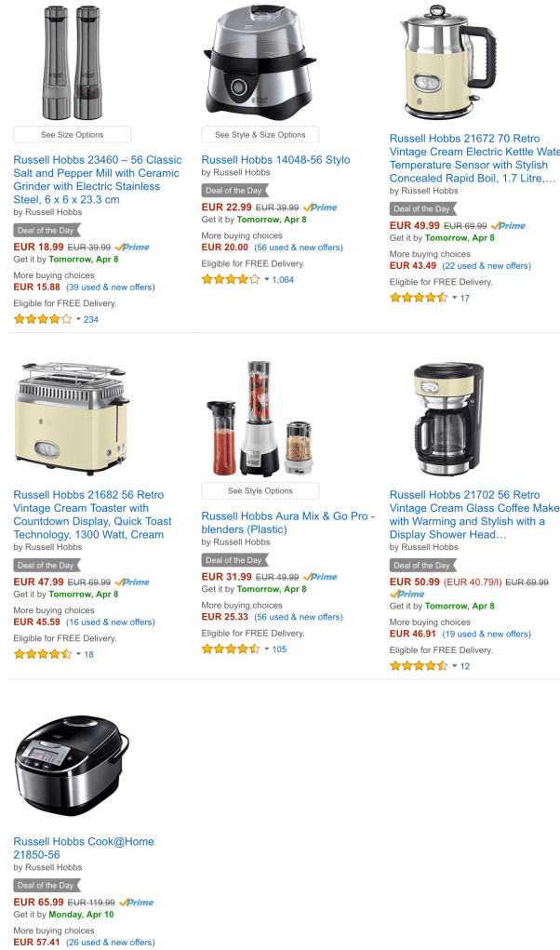
Task: Click the Cook@Home multicooker product image
Action: (x=72, y=765)
